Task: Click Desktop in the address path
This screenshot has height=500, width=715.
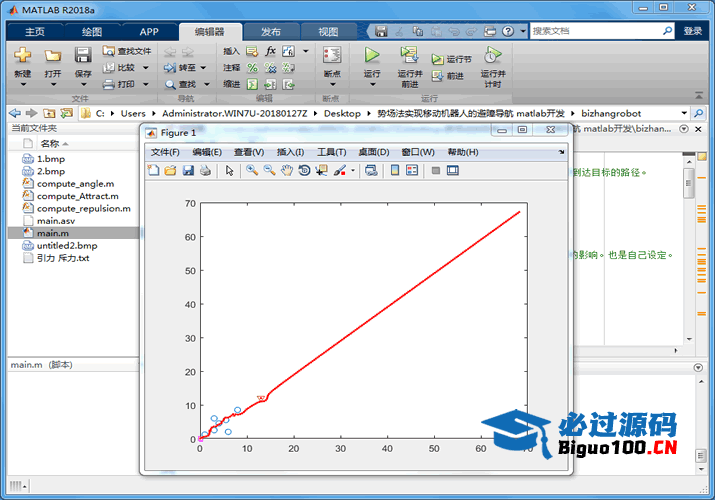Action: 342,113
